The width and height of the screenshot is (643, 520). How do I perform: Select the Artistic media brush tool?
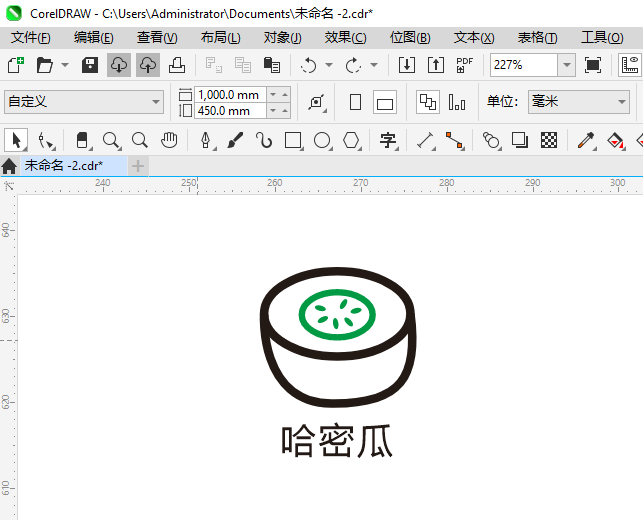pos(235,140)
